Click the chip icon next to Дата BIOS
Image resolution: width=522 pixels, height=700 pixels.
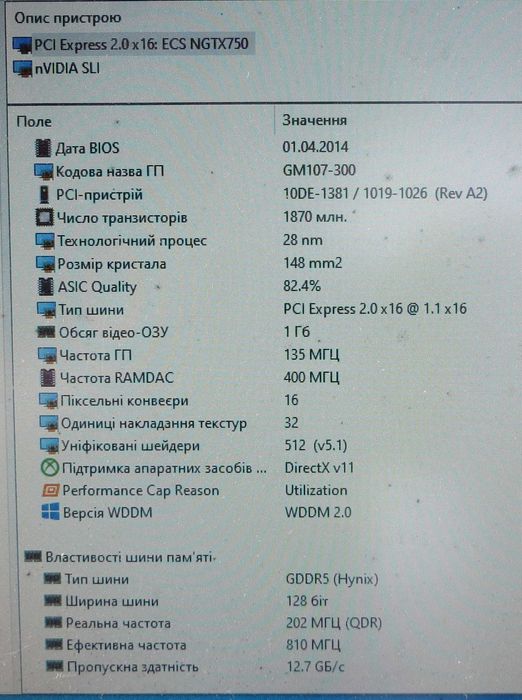coord(43,148)
